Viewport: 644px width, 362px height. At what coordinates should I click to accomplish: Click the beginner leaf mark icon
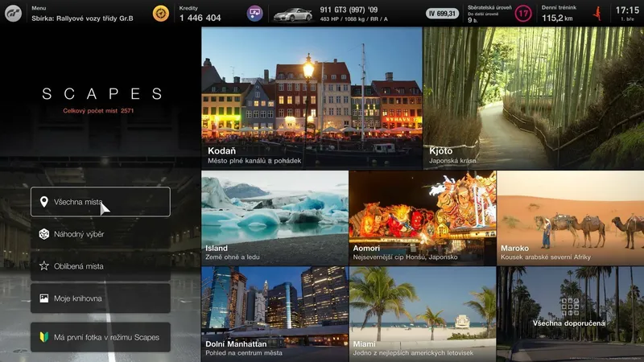click(x=44, y=337)
